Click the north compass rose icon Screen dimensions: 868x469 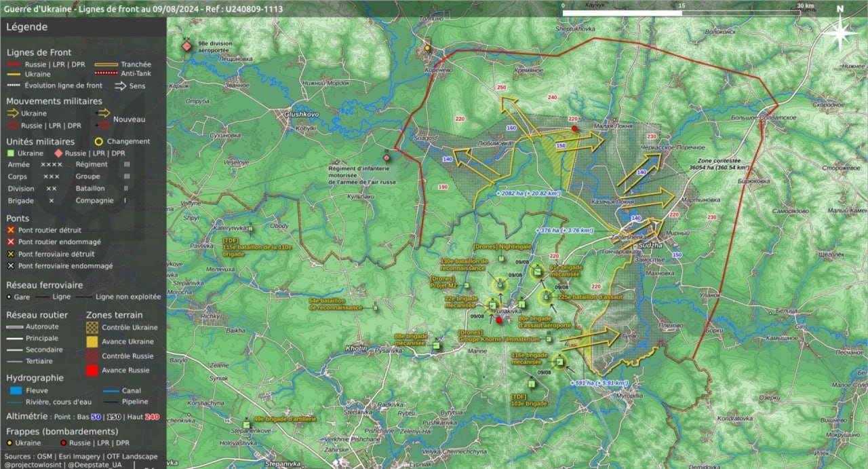coord(840,31)
